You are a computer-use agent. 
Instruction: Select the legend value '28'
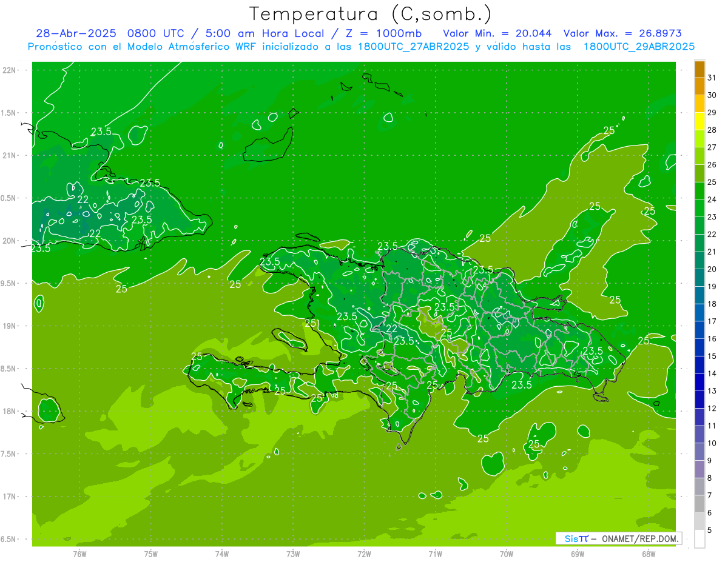[712, 130]
